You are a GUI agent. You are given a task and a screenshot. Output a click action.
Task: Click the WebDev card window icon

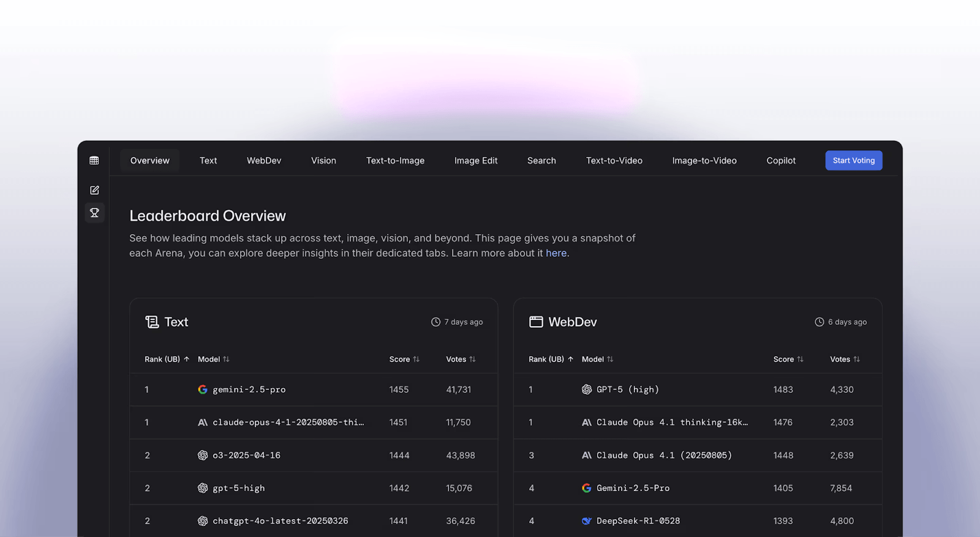click(x=536, y=322)
